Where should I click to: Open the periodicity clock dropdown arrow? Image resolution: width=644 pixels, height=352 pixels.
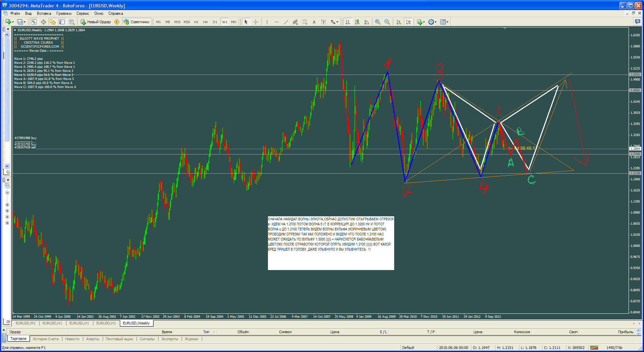coord(436,22)
